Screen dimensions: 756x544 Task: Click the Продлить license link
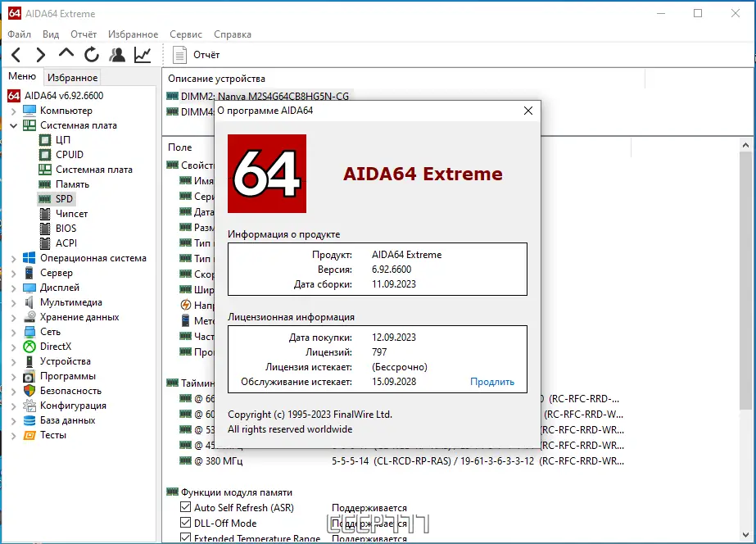pos(492,379)
